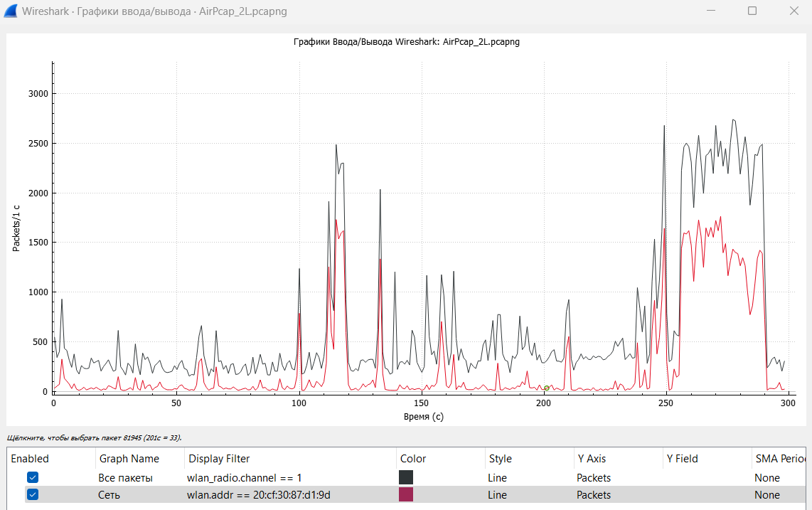Click the Wireshark shark fin title icon

click(x=10, y=11)
